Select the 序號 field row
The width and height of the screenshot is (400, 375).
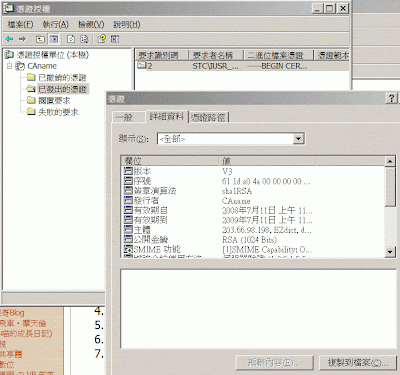tap(253, 181)
